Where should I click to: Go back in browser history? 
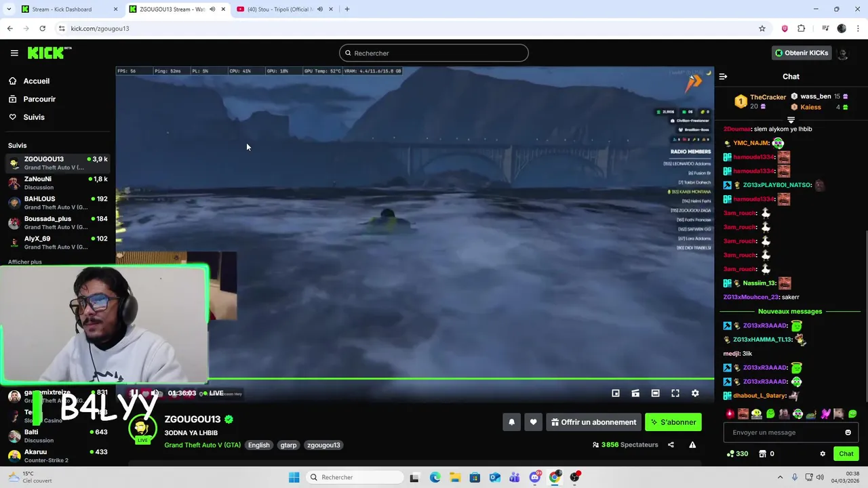pos(9,28)
